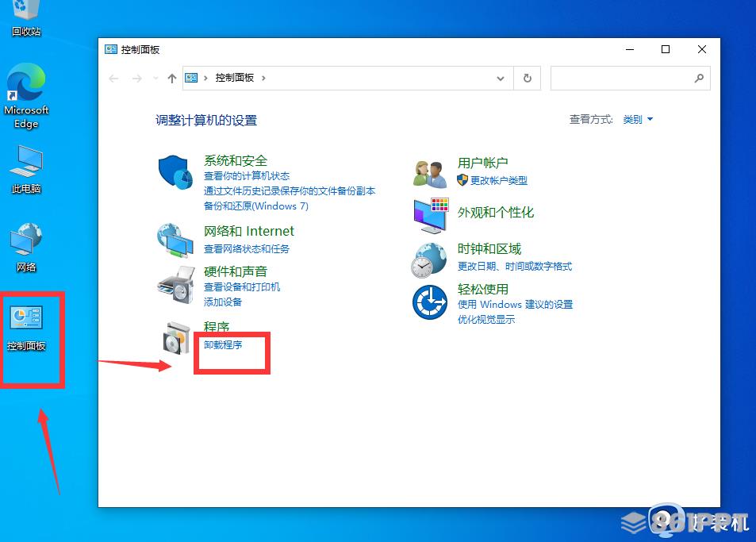Open the 用户帐户 category link
The image size is (756, 542).
482,163
